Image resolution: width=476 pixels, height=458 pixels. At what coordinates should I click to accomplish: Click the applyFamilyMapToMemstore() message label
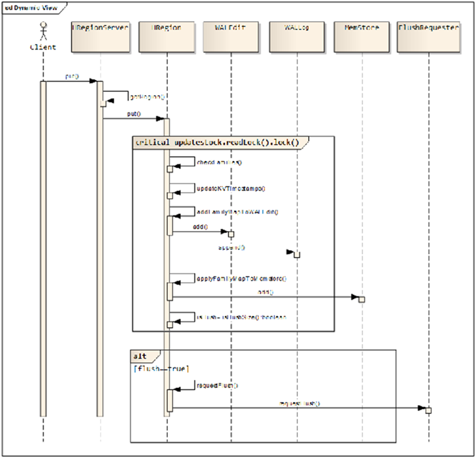[x=241, y=278]
